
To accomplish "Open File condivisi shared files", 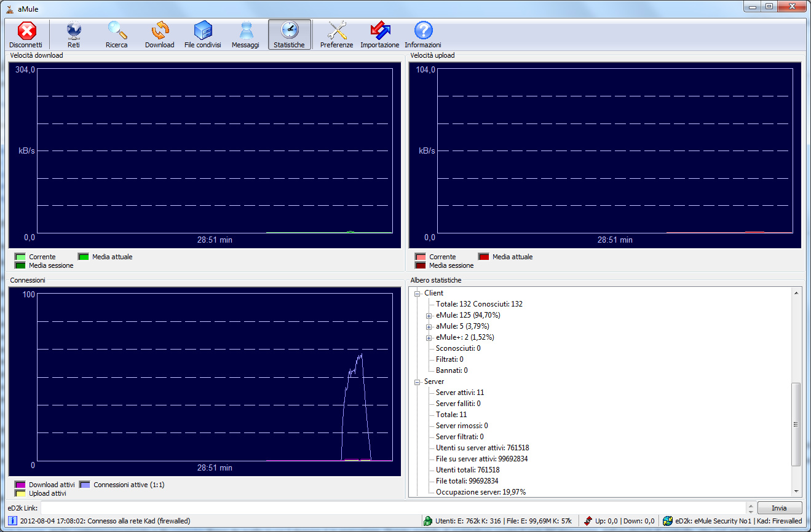I will (x=202, y=34).
